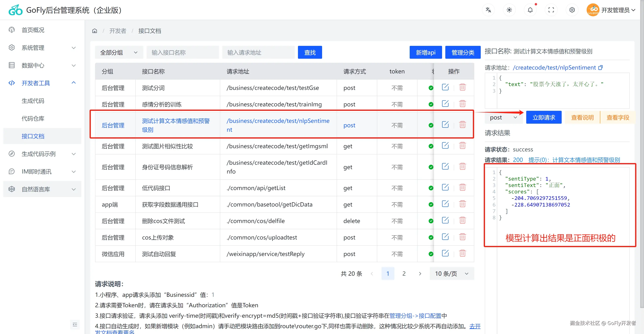The height and width of the screenshot is (334, 644).
Task: Click home icon in breadcrumb
Action: click(x=94, y=31)
